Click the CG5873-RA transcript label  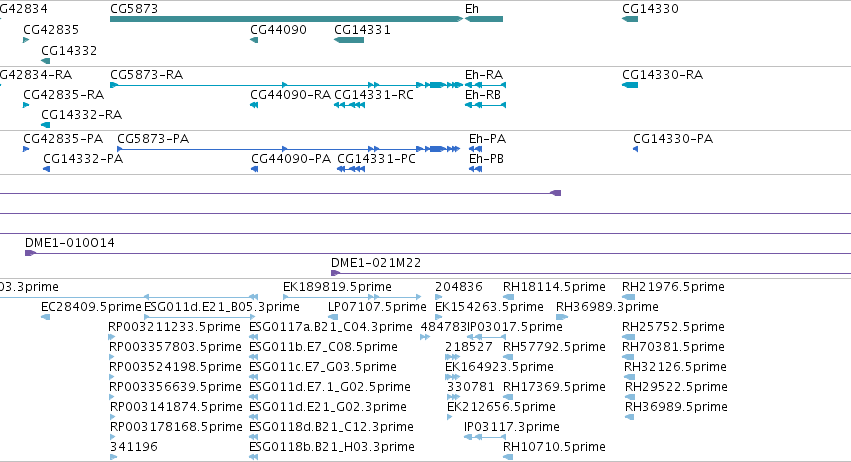(x=147, y=75)
